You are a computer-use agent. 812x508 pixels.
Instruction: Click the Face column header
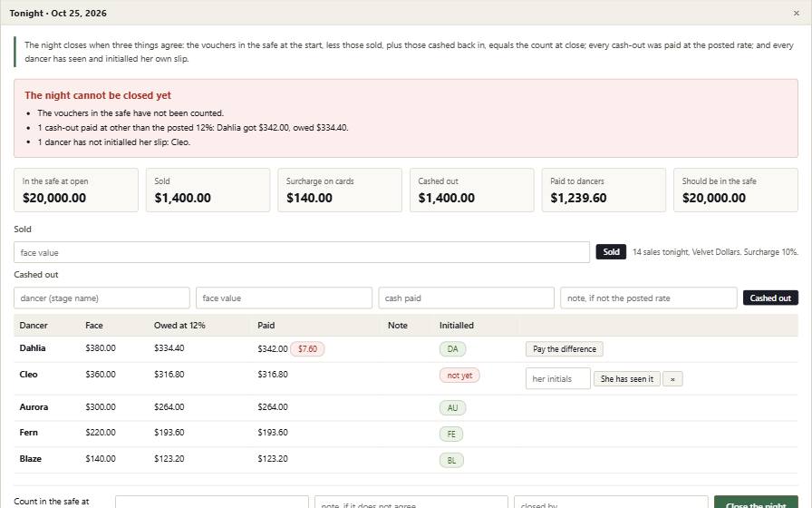[93, 326]
